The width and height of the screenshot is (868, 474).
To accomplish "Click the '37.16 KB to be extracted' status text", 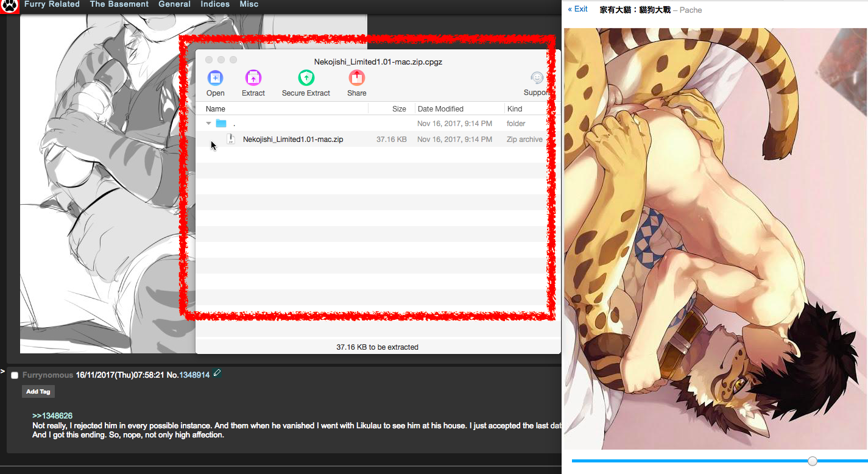I will 377,347.
